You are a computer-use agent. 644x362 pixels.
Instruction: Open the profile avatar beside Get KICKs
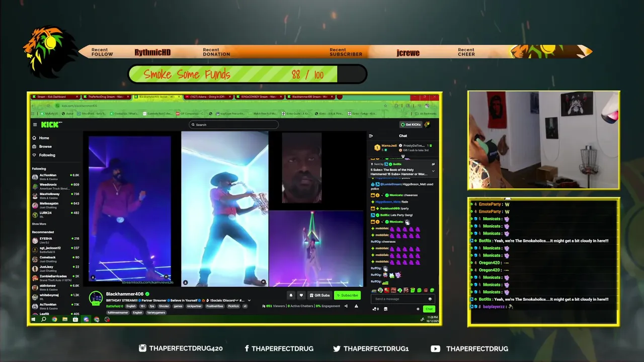(427, 125)
